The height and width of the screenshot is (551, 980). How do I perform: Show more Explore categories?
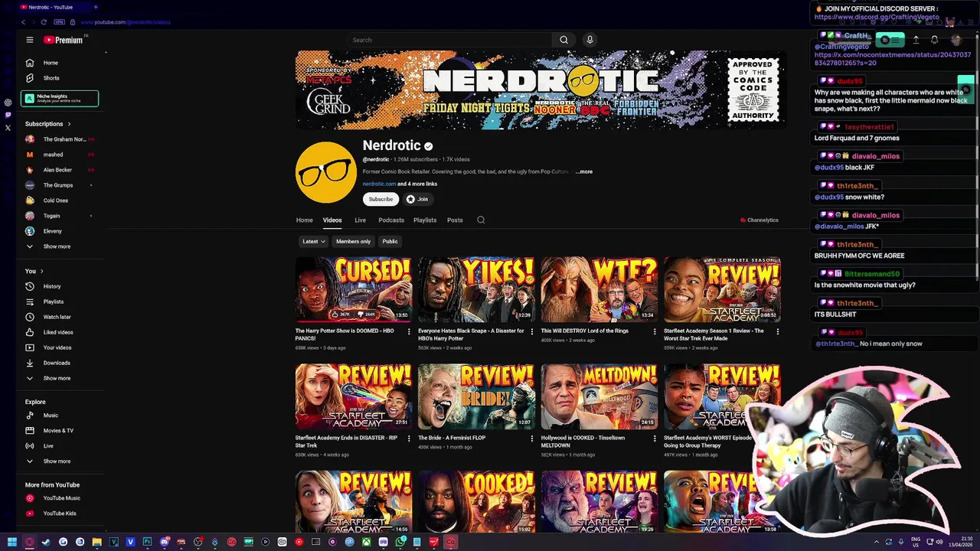60,461
